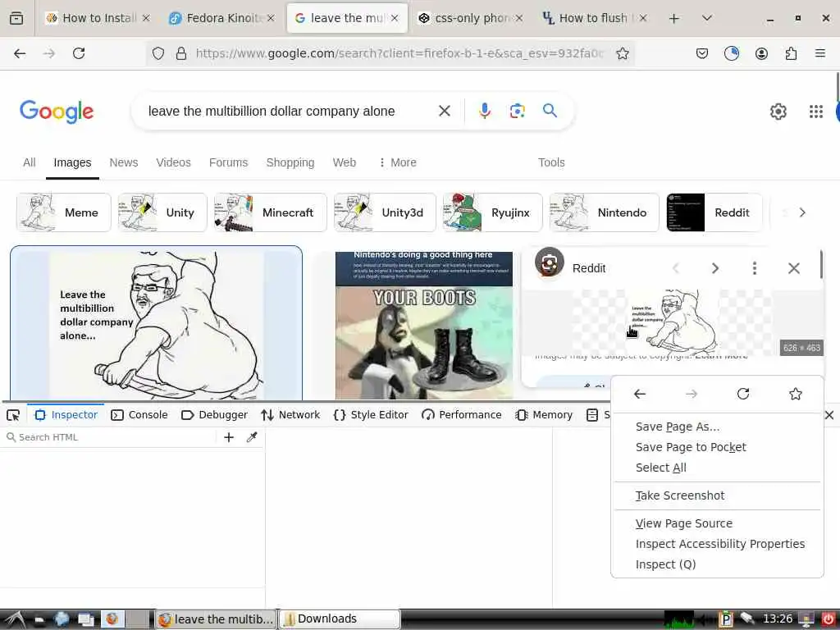Click the eyedropper color picker icon
Image resolution: width=840 pixels, height=630 pixels.
[x=252, y=437]
